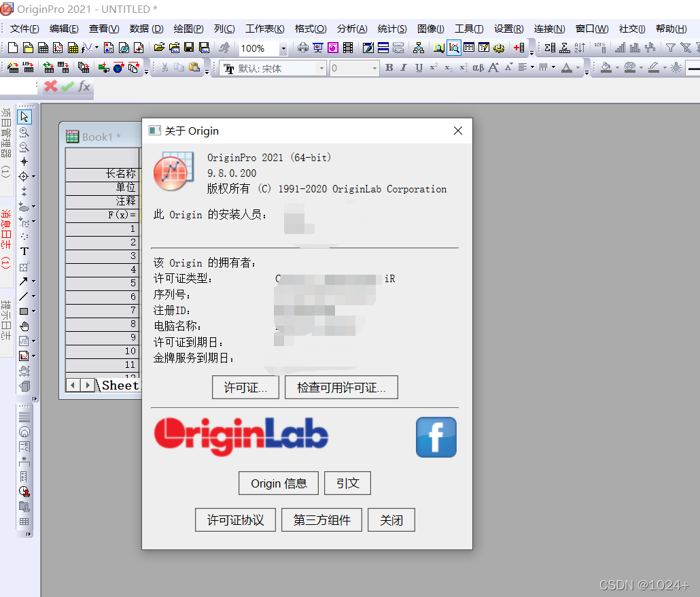This screenshot has width=700, height=597.
Task: Toggle Subscript x₂ formatting
Action: 449,67
